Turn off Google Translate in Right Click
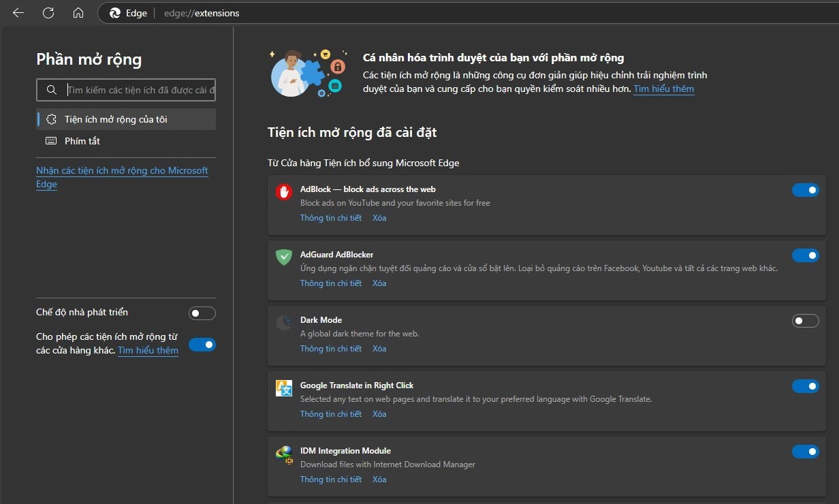839x504 pixels. 806,386
